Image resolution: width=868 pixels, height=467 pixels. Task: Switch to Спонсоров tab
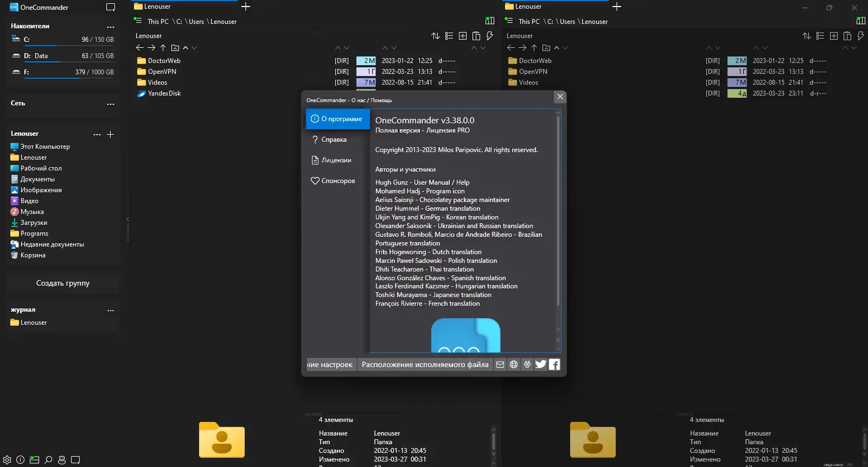pyautogui.click(x=338, y=181)
